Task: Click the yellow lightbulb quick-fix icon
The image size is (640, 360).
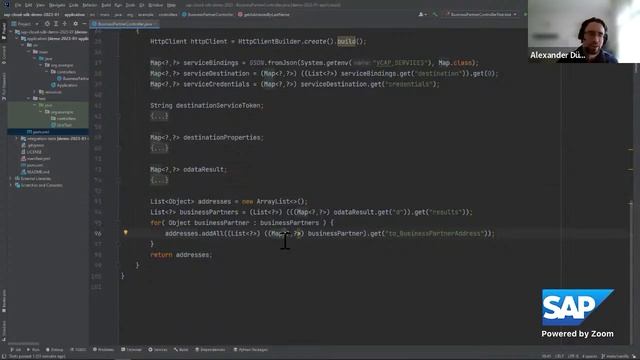Action: click(x=126, y=233)
